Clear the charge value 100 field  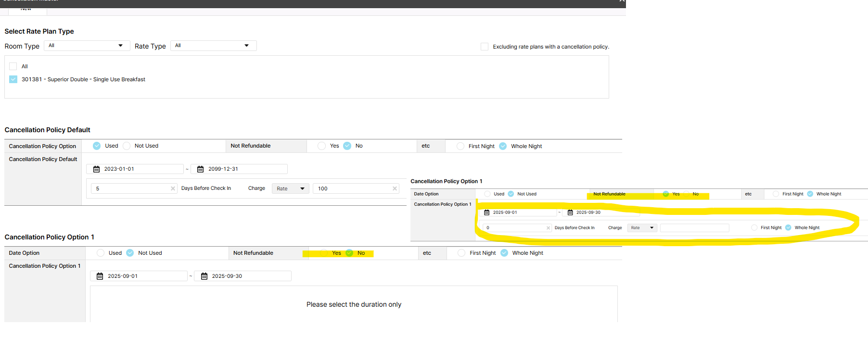point(395,188)
